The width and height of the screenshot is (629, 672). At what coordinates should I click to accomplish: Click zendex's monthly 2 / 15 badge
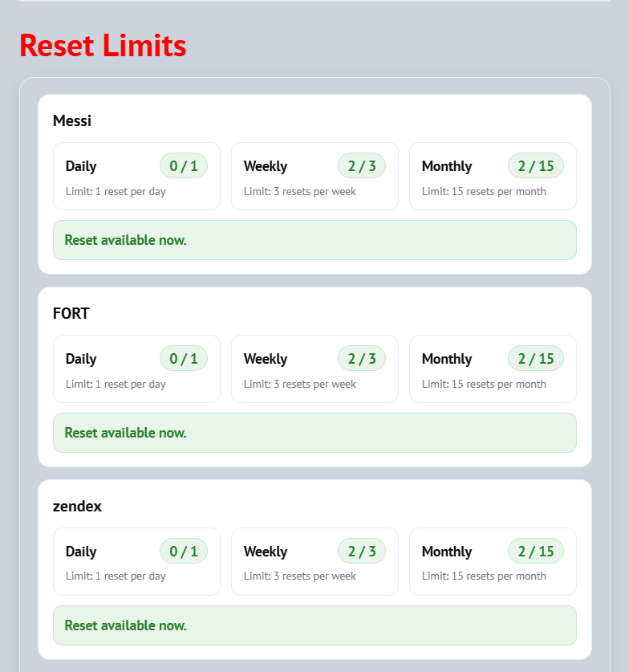click(536, 551)
